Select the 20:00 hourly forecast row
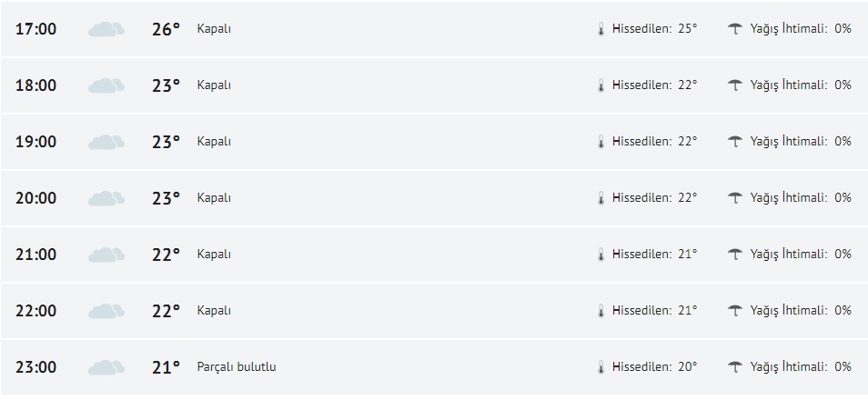The width and height of the screenshot is (868, 400). pyautogui.click(x=434, y=198)
